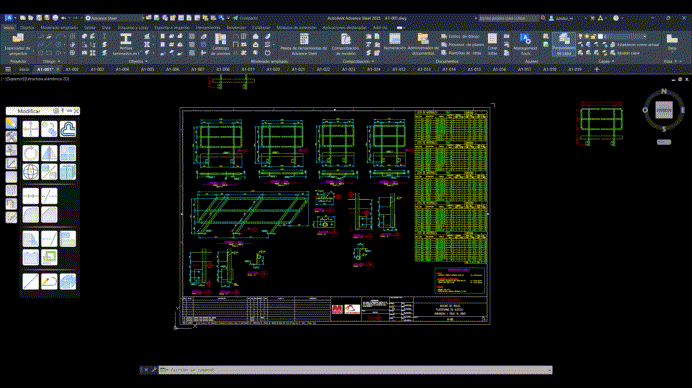Toggle ribbon minimize button after Add-ins tab
The image size is (692, 388).
point(399,27)
